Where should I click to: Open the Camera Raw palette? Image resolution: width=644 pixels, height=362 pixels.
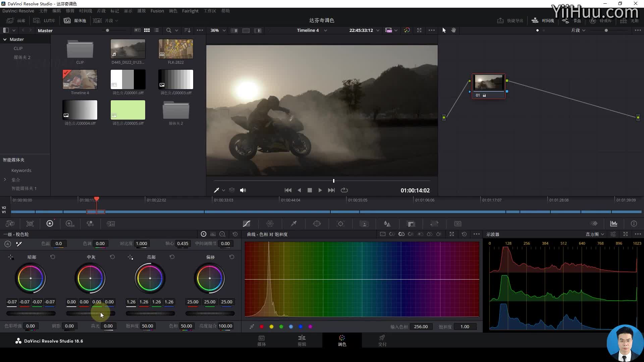pyautogui.click(x=10, y=224)
